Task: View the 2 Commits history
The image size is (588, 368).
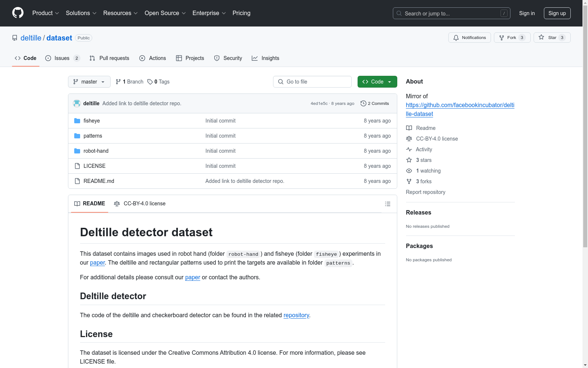Action: (x=374, y=103)
